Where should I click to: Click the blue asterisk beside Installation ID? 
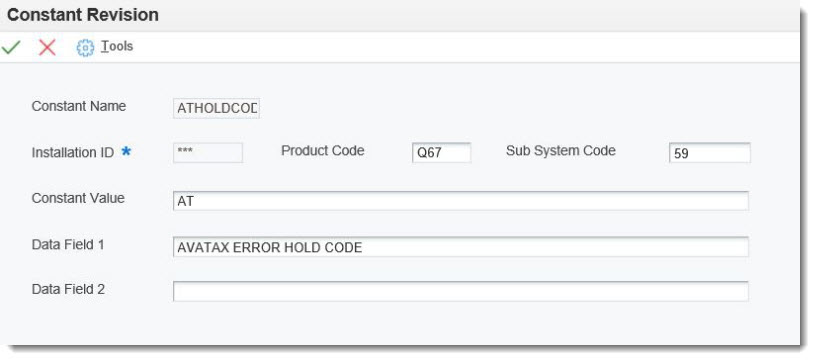click(x=126, y=151)
